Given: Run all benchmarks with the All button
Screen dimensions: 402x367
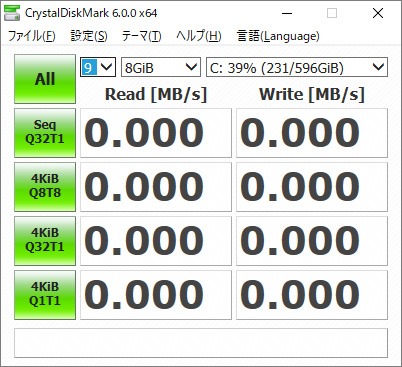Looking at the screenshot, I should point(45,79).
